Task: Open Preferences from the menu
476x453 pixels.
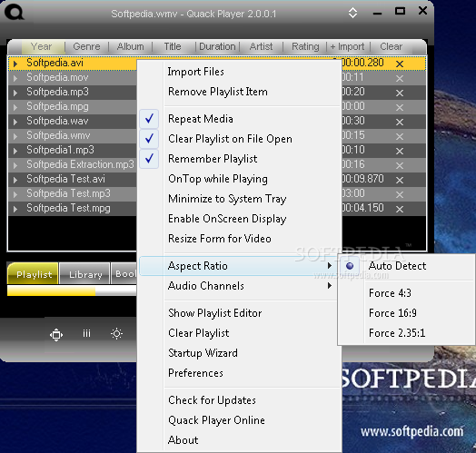Action: tap(240, 373)
